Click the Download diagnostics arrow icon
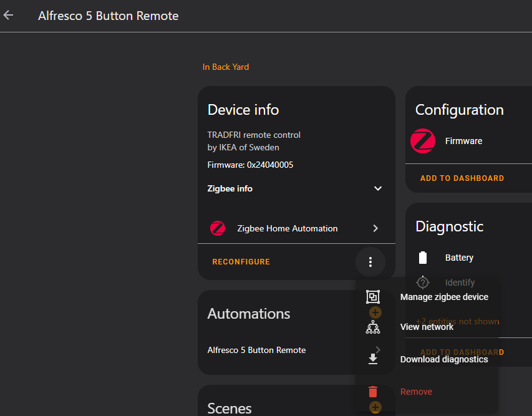The width and height of the screenshot is (532, 416). 373,359
